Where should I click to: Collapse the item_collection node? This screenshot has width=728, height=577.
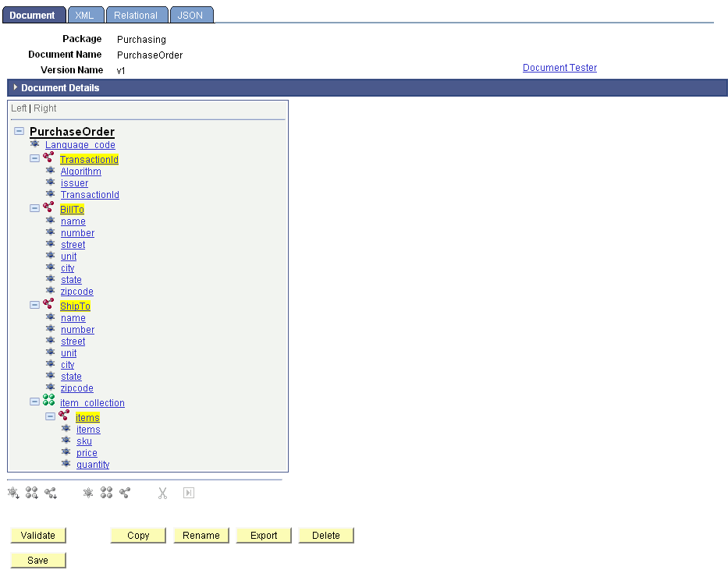click(x=34, y=400)
